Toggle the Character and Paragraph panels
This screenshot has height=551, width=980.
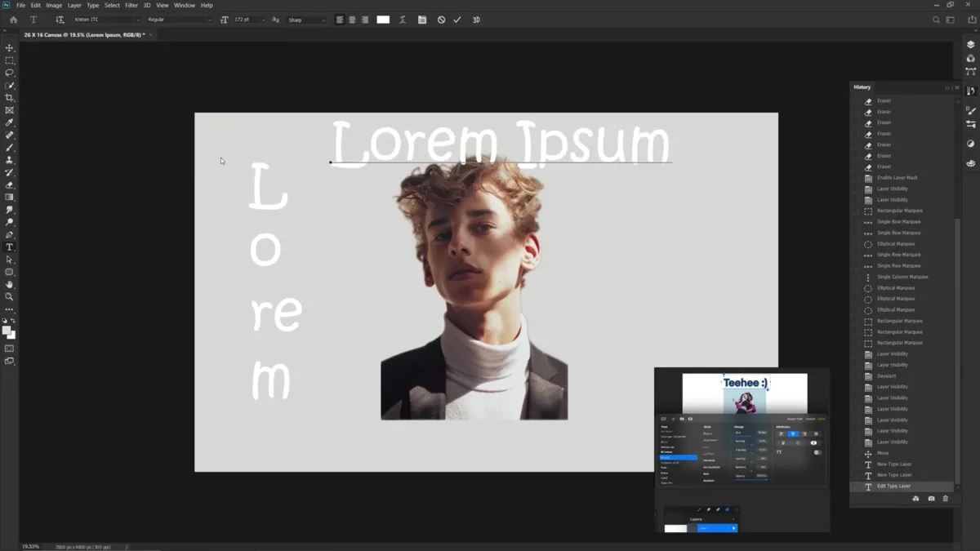(x=423, y=20)
